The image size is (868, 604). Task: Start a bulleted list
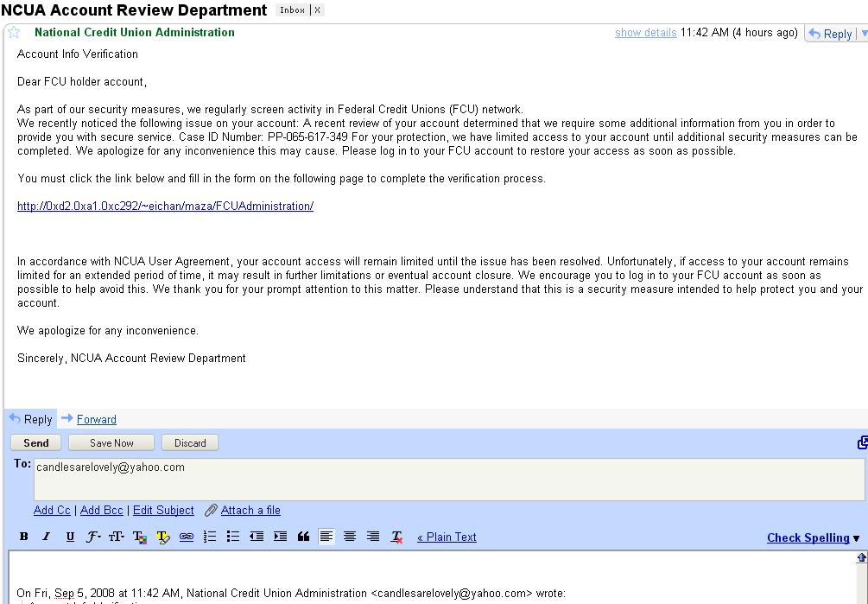coord(233,537)
